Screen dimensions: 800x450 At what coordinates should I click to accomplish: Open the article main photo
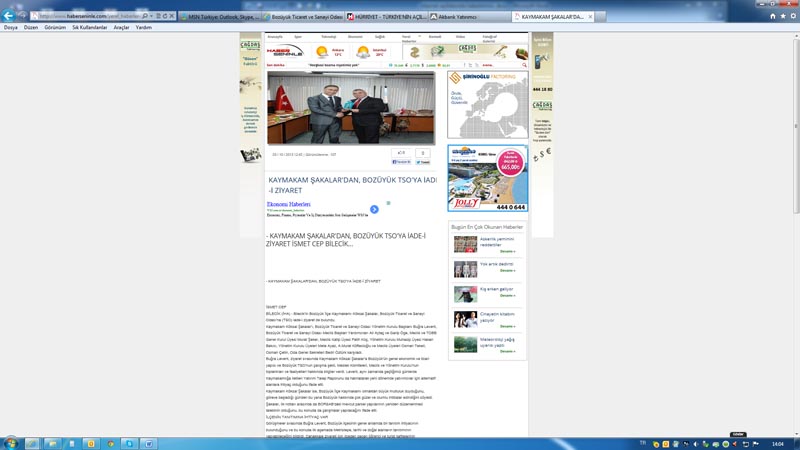tap(351, 108)
